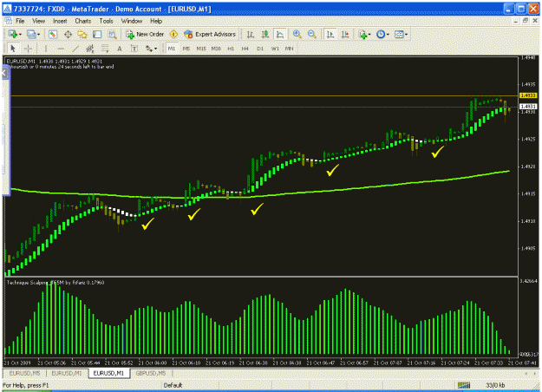Select the equidistant channel tool
The height and width of the screenshot is (392, 542).
pos(90,49)
